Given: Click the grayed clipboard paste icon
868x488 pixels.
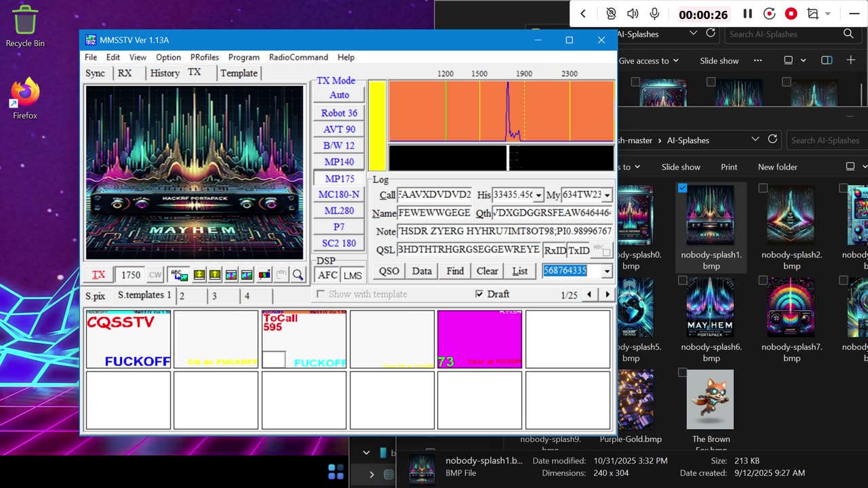Looking at the screenshot, I should (x=281, y=274).
